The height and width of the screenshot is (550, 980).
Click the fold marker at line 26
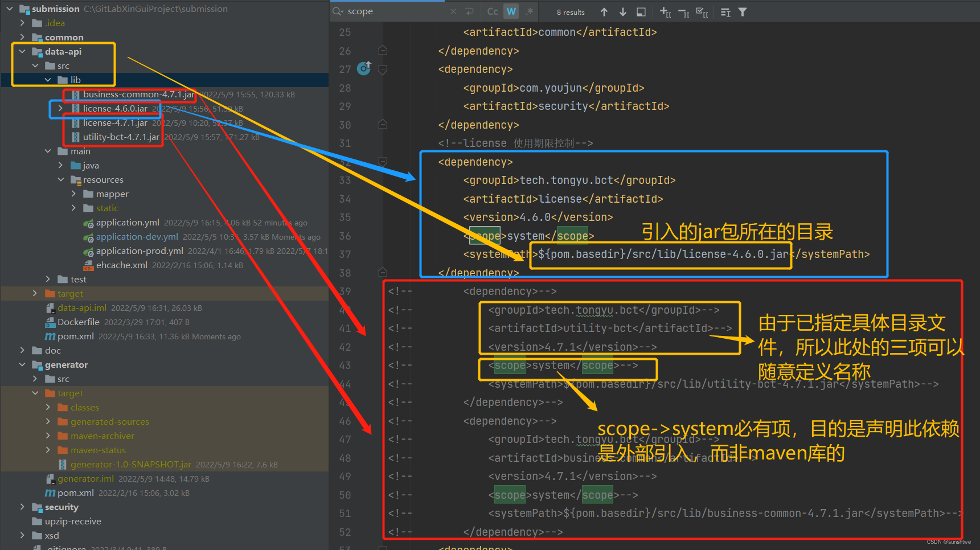(x=383, y=51)
